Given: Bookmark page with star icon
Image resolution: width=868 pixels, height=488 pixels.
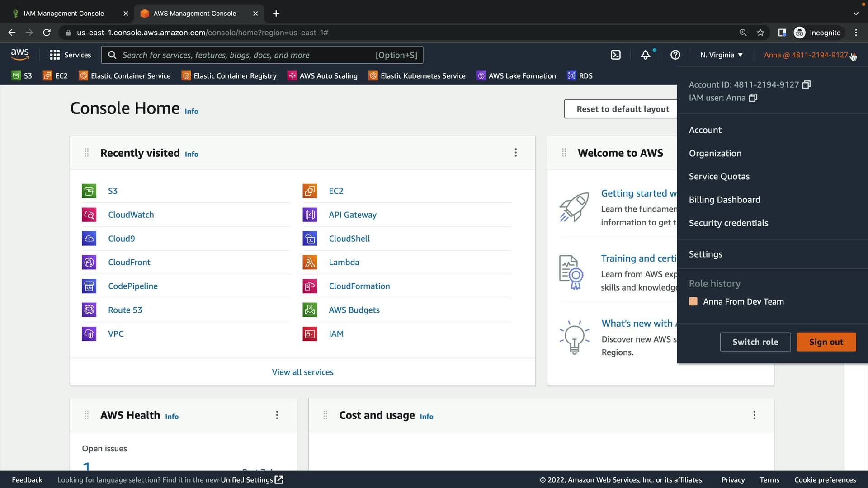Looking at the screenshot, I should click(760, 33).
